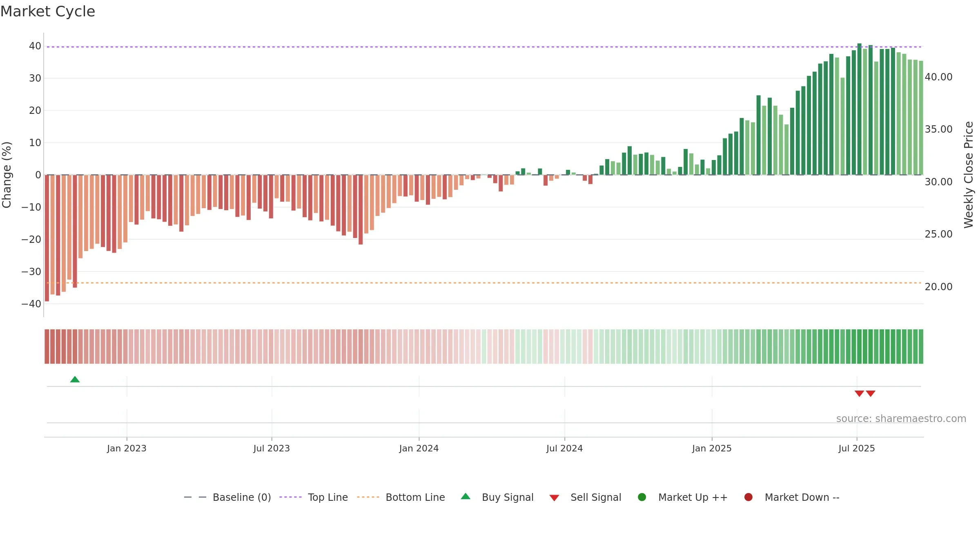980x551 pixels.
Task: Click the 10 left axis tick label
Action: (35, 142)
